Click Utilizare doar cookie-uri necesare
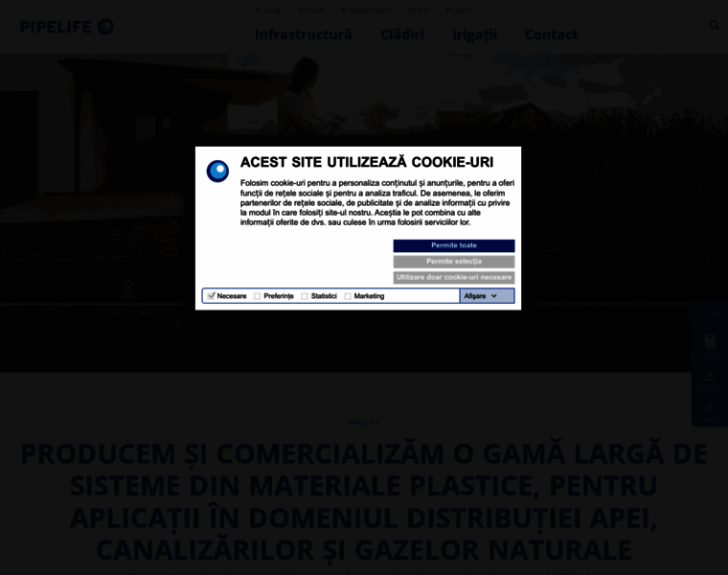Viewport: 728px width, 575px height. tap(454, 277)
